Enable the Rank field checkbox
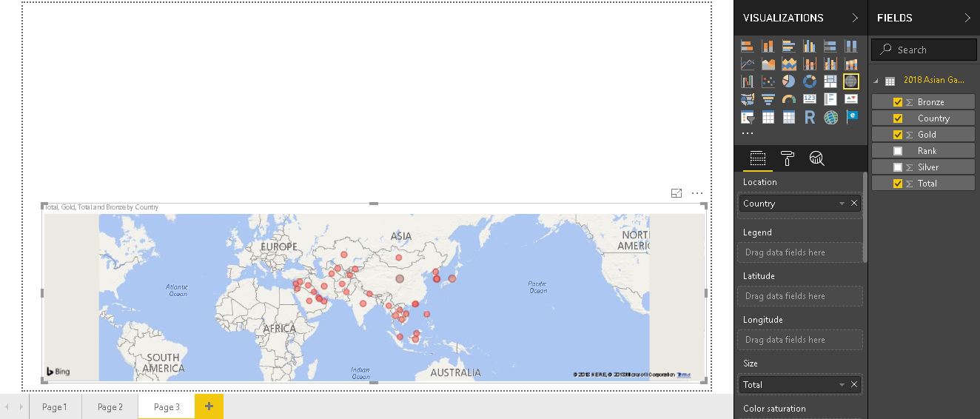 tap(898, 151)
